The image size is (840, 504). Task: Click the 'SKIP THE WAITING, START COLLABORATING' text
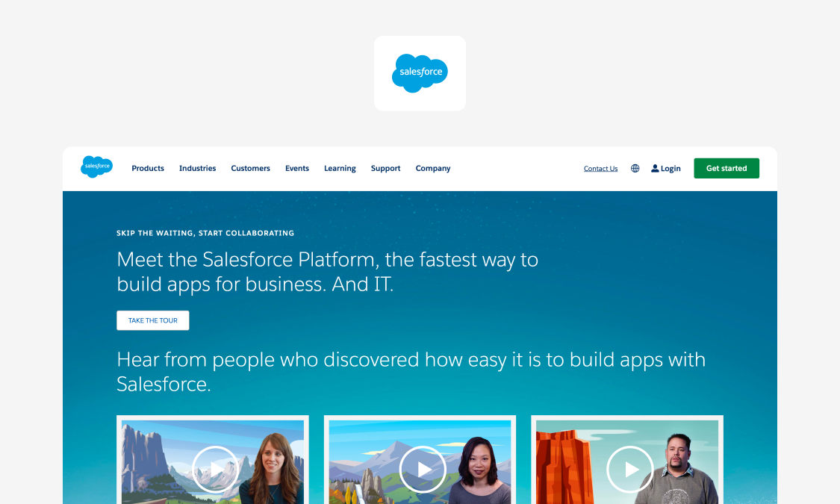(205, 233)
